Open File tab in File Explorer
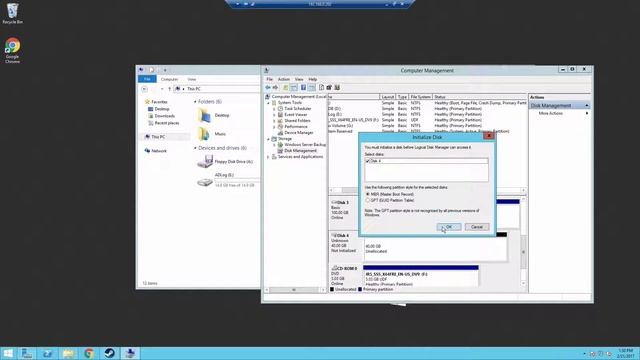This screenshot has width=640, height=360. point(147,79)
